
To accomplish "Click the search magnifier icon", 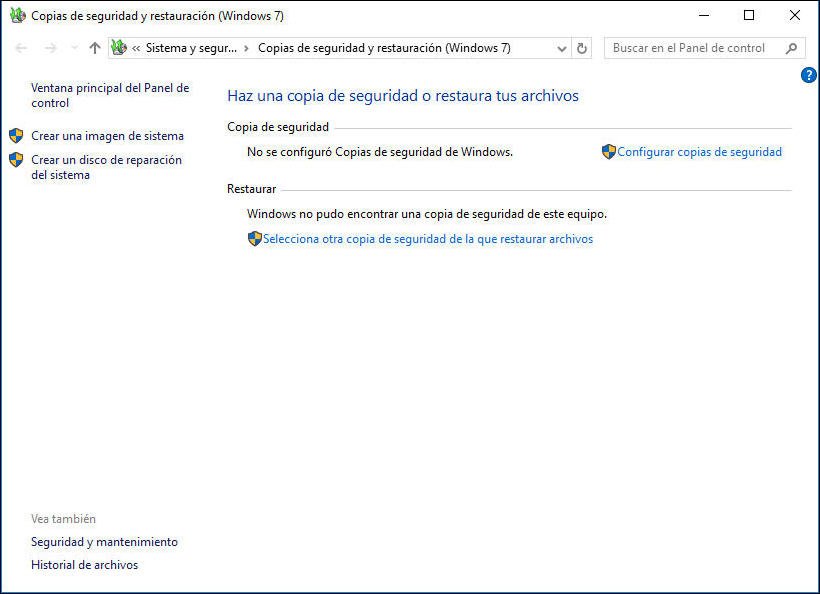I will (791, 48).
